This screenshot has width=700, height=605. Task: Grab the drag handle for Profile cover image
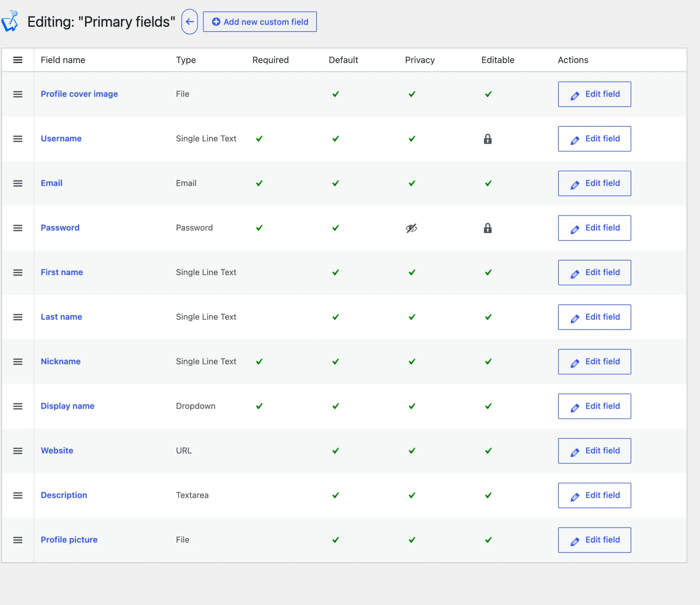[x=18, y=94]
